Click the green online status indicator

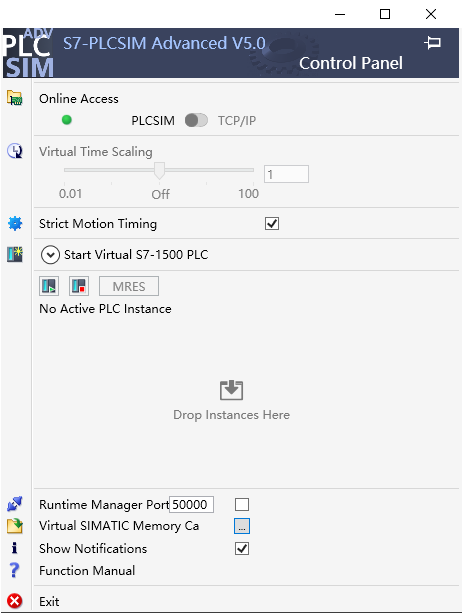pos(67,120)
